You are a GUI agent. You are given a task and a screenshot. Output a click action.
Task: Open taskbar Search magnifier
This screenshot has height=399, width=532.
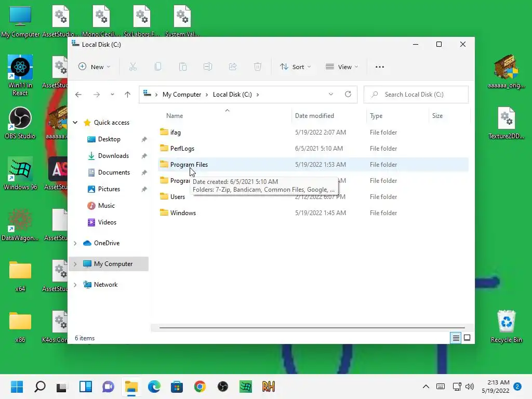39,387
